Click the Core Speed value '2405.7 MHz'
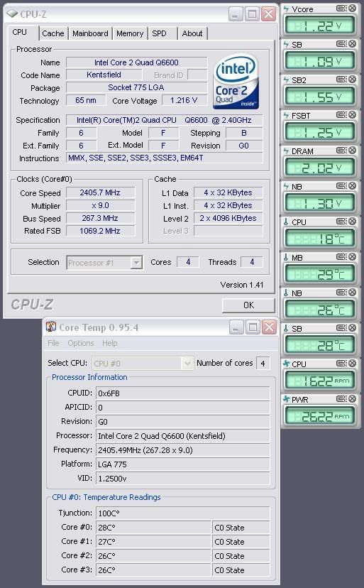 click(x=100, y=192)
